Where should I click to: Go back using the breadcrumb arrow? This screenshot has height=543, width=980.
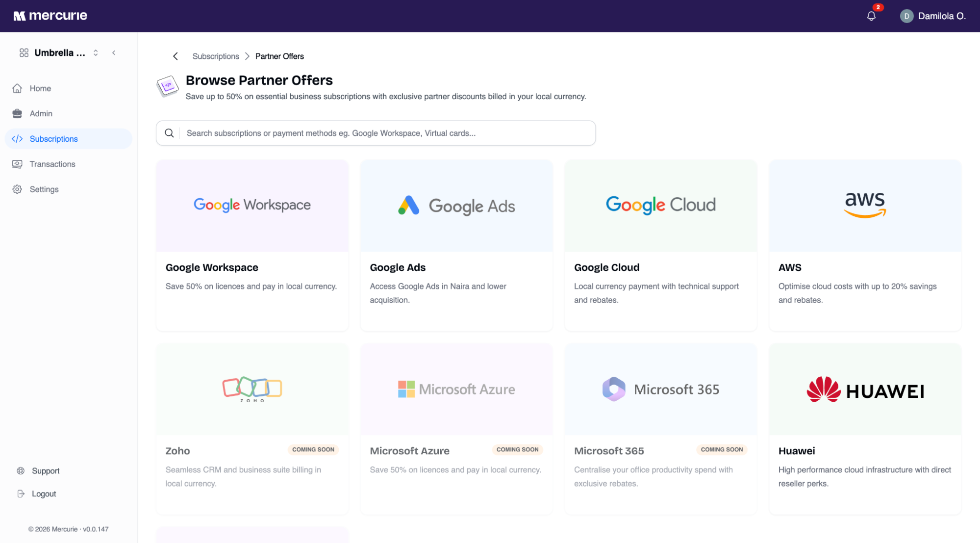pos(175,56)
